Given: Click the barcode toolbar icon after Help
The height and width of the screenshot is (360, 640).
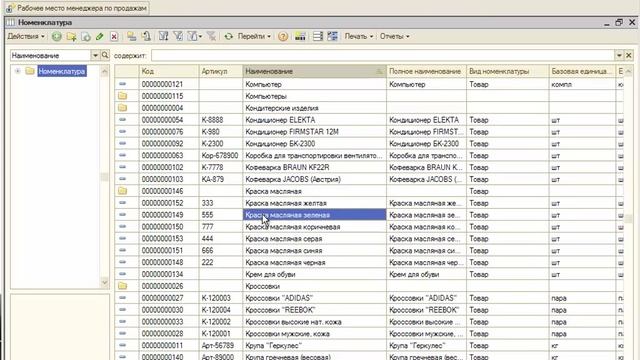Looking at the screenshot, I should point(300,37).
